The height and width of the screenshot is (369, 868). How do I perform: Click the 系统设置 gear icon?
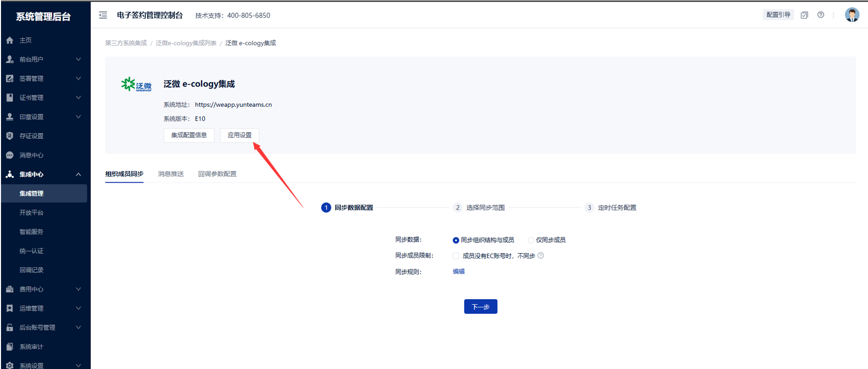(x=10, y=365)
